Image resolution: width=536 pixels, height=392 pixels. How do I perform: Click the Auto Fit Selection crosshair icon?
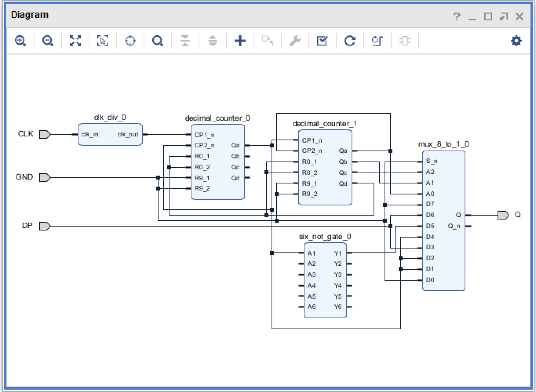(x=130, y=41)
